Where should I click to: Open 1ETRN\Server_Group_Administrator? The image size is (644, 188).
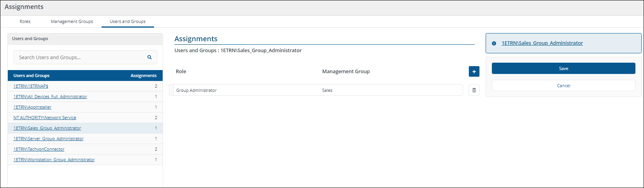click(48, 139)
